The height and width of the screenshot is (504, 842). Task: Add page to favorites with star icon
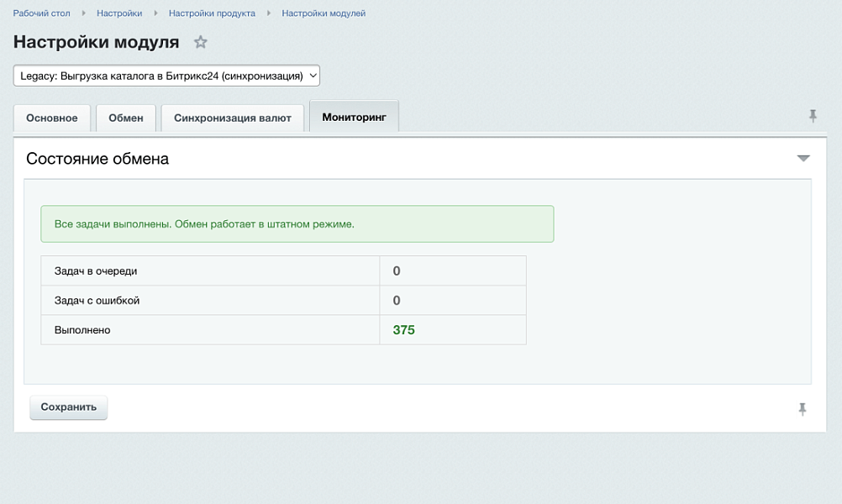(x=200, y=42)
